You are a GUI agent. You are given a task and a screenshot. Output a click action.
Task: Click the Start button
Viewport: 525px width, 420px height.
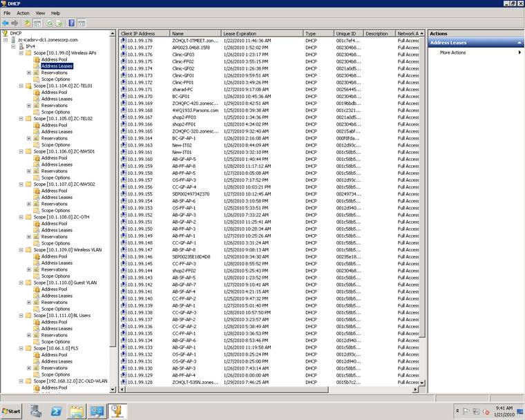tap(12, 411)
